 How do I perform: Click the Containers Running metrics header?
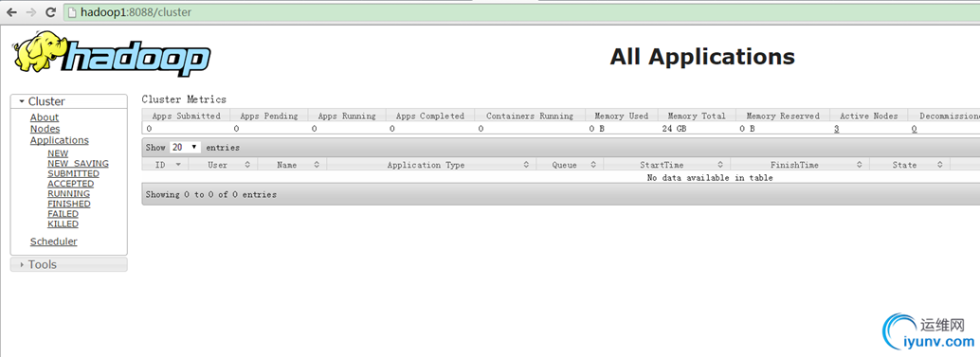tap(530, 116)
